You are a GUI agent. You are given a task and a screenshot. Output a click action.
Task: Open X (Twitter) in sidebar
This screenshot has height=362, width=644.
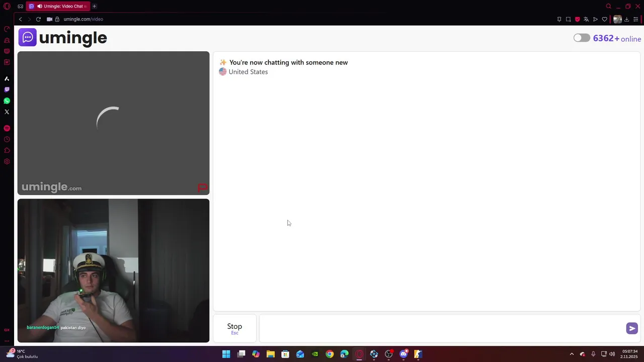click(x=7, y=112)
